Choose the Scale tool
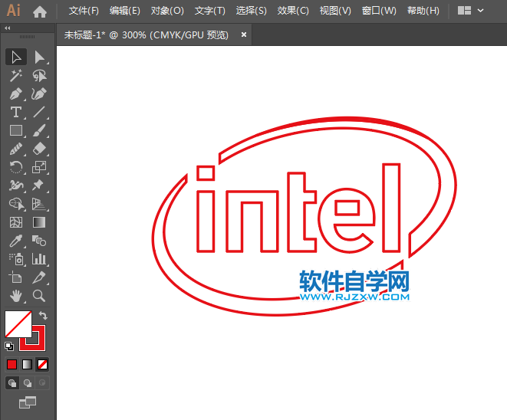507x420 pixels. 39,167
